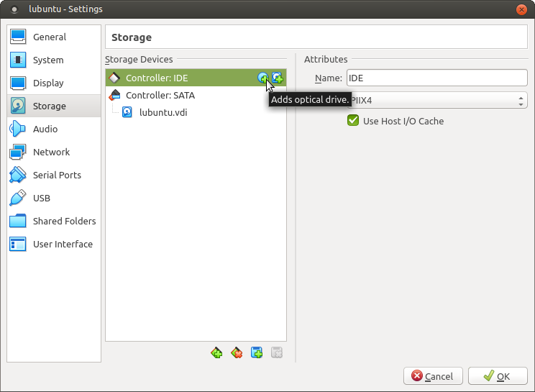Viewport: 535px width, 392px height.
Task: Click the Storage disk icon in sidebar
Action: (18, 106)
